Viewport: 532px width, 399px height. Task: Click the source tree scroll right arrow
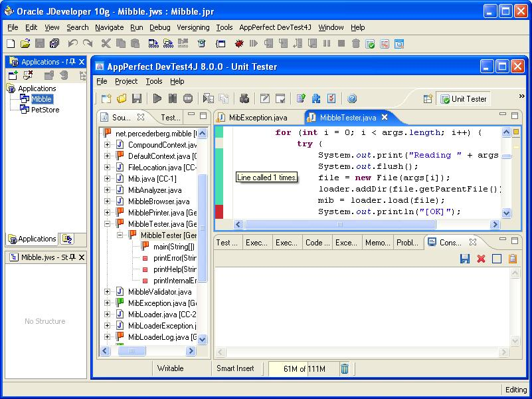click(x=191, y=350)
